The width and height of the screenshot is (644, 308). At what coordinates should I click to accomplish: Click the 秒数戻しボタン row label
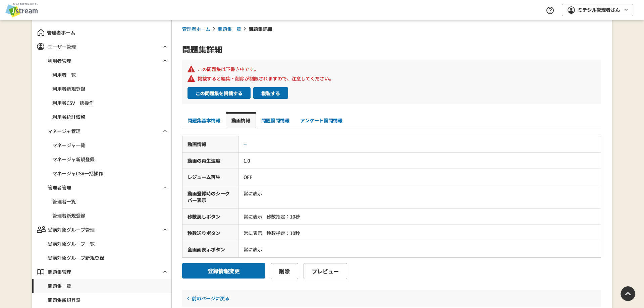[x=204, y=217]
